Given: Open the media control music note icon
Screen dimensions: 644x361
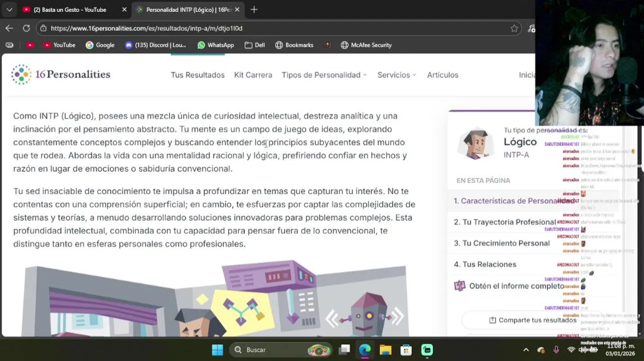Looking at the screenshot, I should [x=531, y=29].
